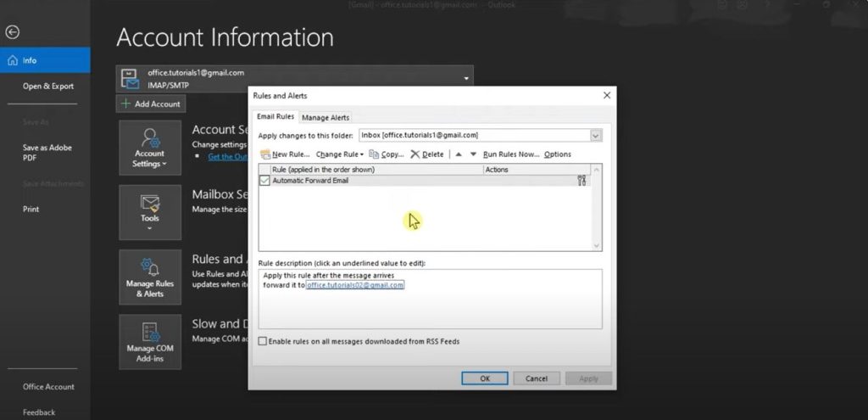Go back using the circled arrow icon
The width and height of the screenshot is (868, 420).
pyautogui.click(x=12, y=32)
